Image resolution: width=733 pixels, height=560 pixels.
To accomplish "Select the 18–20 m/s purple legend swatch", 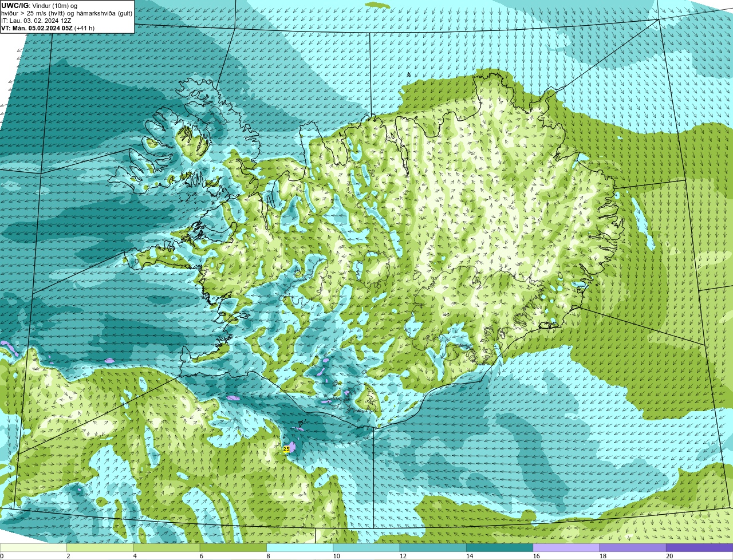I will coord(633,548).
